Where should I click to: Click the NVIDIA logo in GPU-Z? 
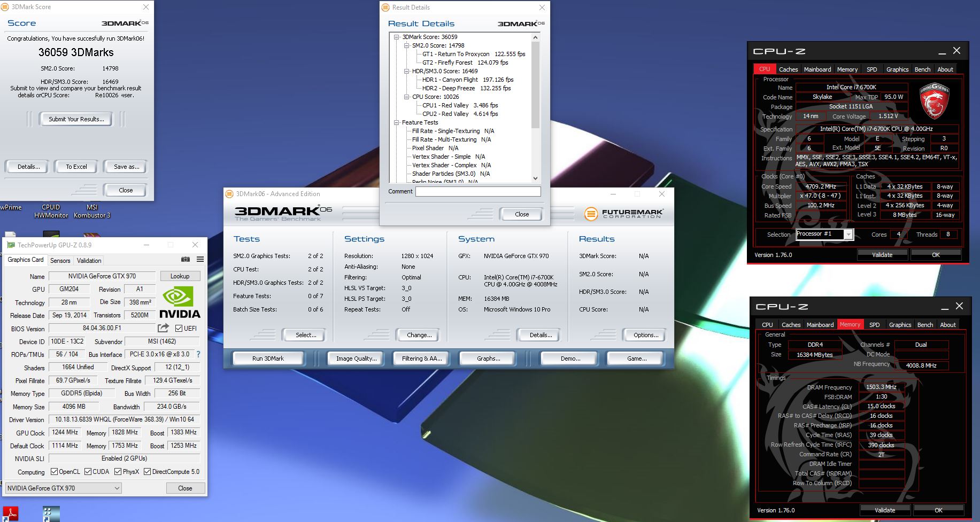[x=180, y=302]
